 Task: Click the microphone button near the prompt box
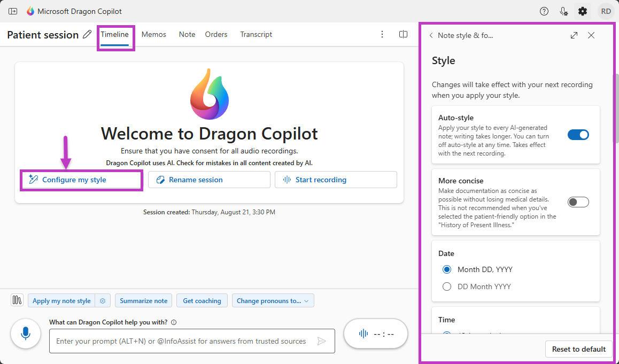click(x=25, y=334)
